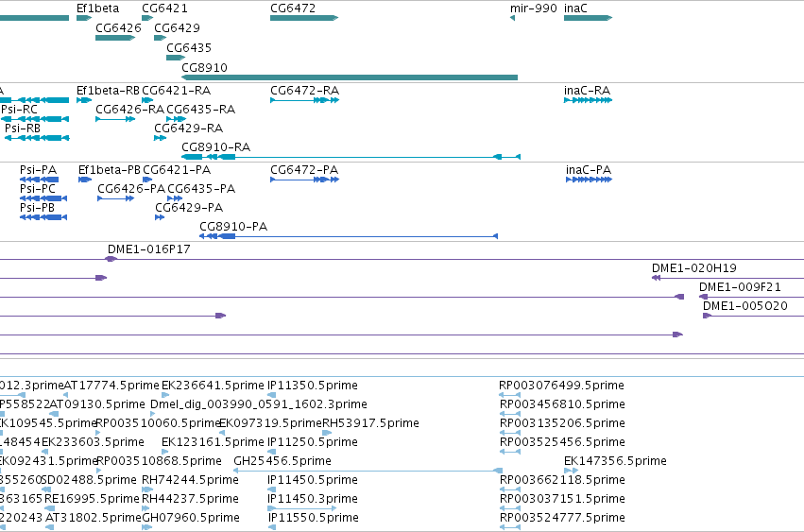Click the mir-990 arrow marker
Screen dimensions: 804x532
pos(512,18)
